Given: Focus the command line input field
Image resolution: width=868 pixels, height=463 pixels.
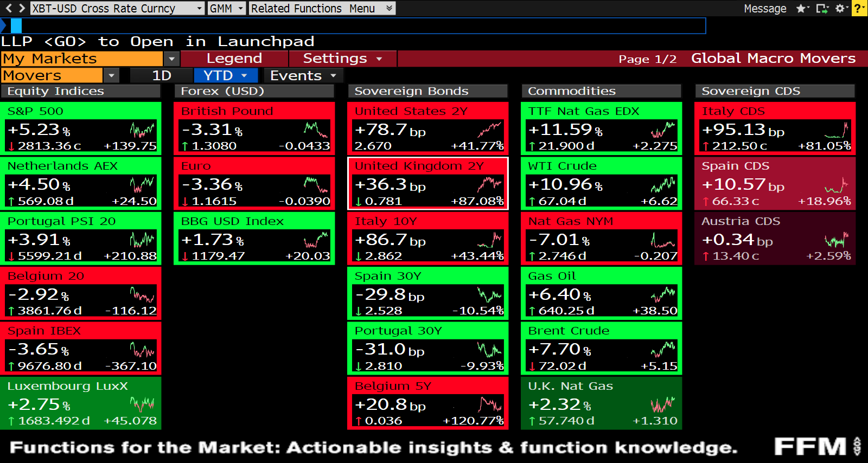Looking at the screenshot, I should click(353, 25).
